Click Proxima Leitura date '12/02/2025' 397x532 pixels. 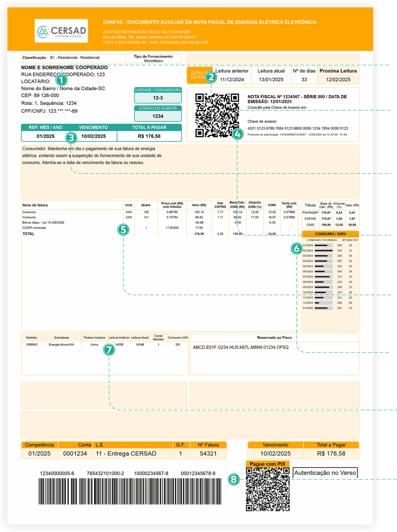coord(338,79)
